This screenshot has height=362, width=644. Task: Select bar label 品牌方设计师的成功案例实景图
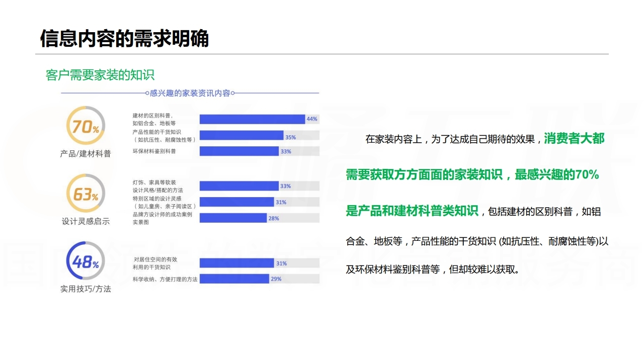coord(162,218)
